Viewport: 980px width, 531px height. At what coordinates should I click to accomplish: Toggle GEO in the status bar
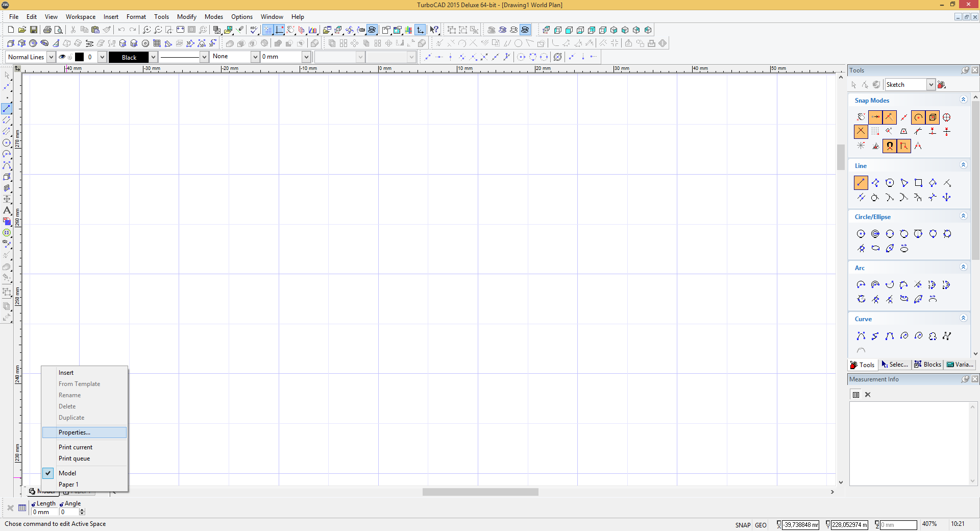761,525
